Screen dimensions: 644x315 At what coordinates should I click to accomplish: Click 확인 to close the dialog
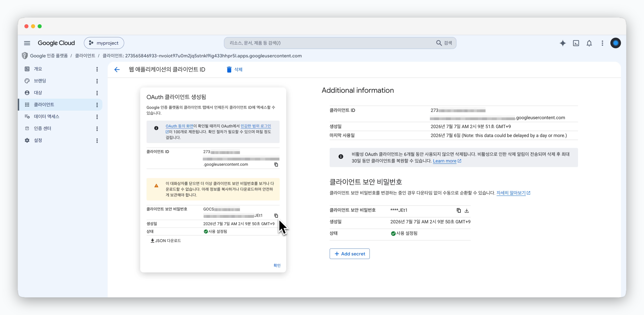coord(277,265)
